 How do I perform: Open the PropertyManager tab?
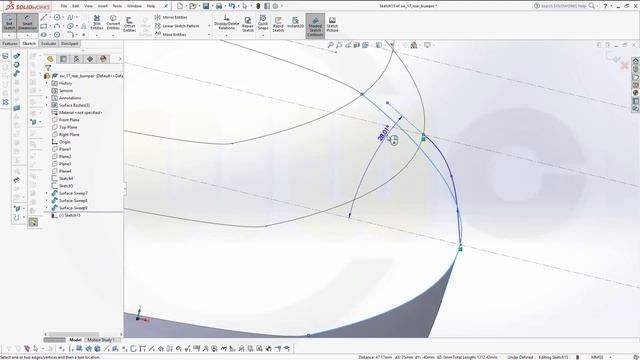(63, 59)
